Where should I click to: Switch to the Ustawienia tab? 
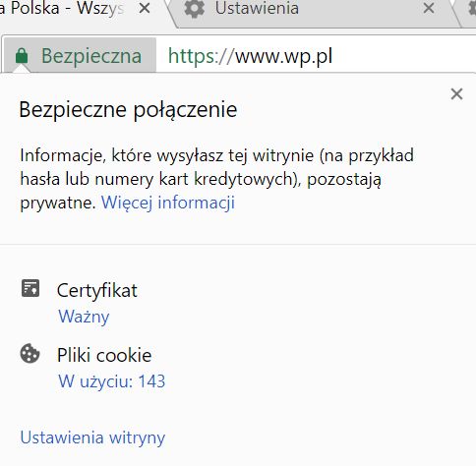coord(312,13)
